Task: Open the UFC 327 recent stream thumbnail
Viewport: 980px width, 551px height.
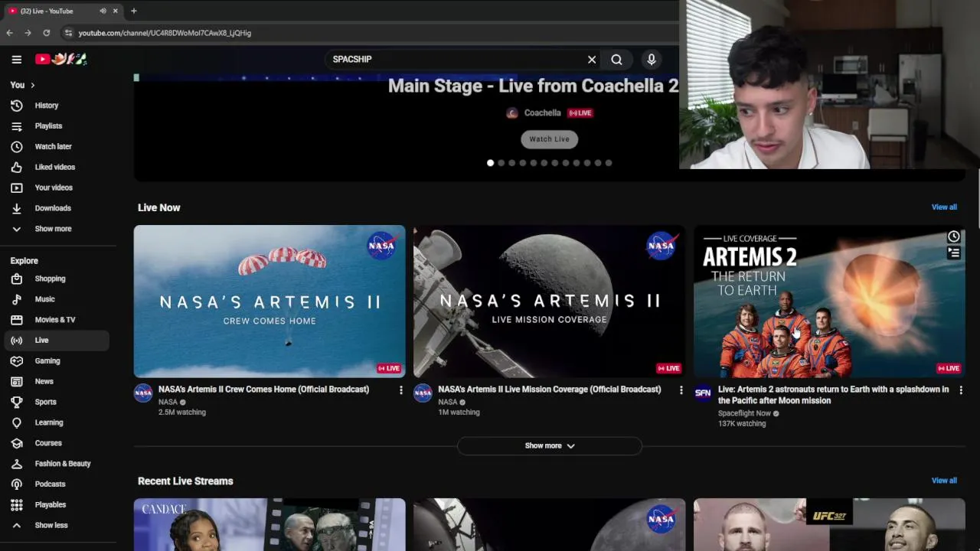Action: pos(829,525)
